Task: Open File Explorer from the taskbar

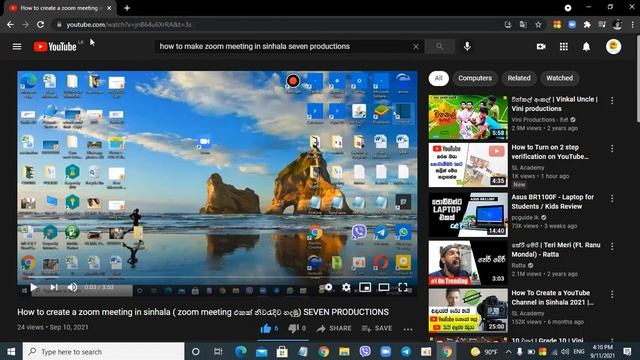Action: [344, 351]
